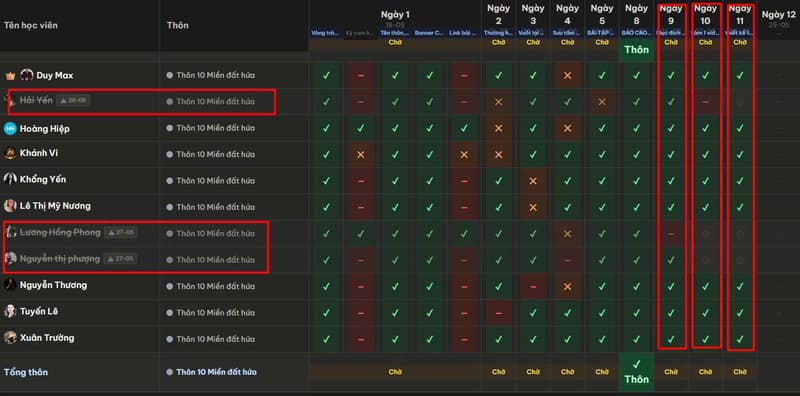Click Lê Thị Mỹ Nương's avatar
This screenshot has width=800, height=396.
click(x=10, y=206)
